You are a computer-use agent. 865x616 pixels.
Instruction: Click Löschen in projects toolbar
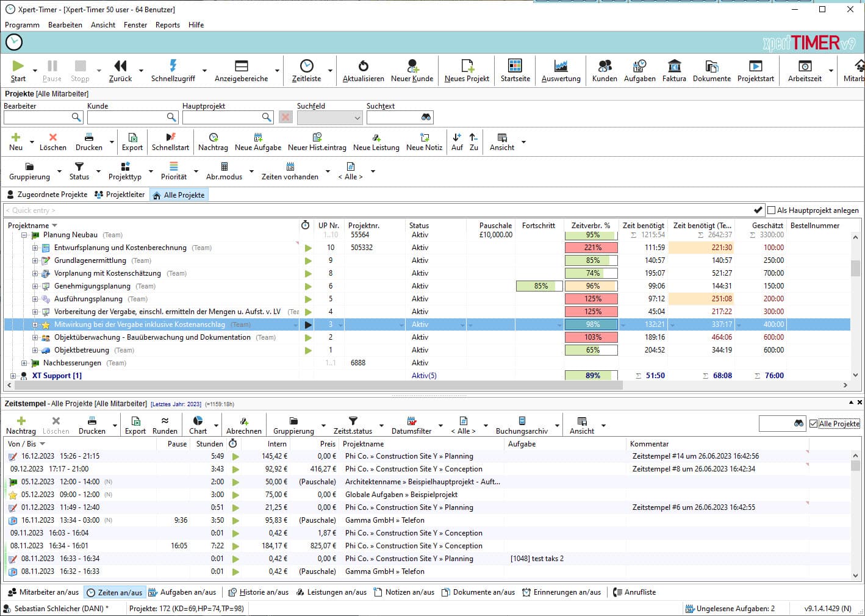tap(53, 141)
